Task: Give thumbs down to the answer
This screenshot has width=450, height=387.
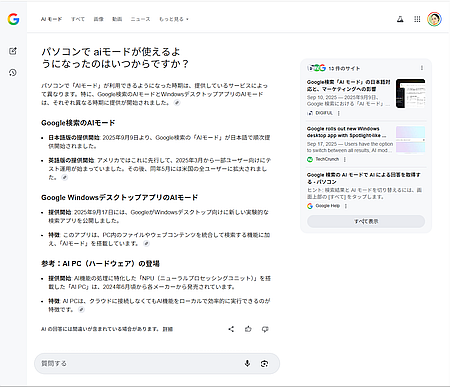Action: point(265,329)
